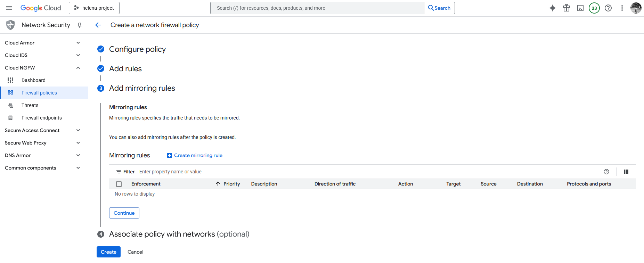Collapse the Cloud NGFW section

point(78,68)
